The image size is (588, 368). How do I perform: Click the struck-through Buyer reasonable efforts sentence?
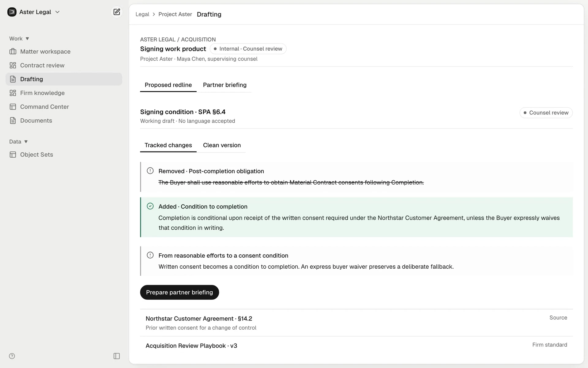click(x=291, y=182)
